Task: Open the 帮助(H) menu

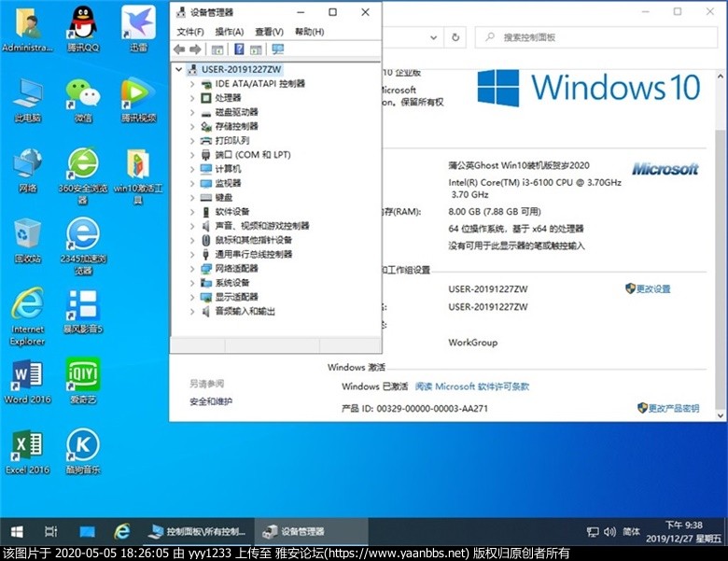Action: pos(310,32)
